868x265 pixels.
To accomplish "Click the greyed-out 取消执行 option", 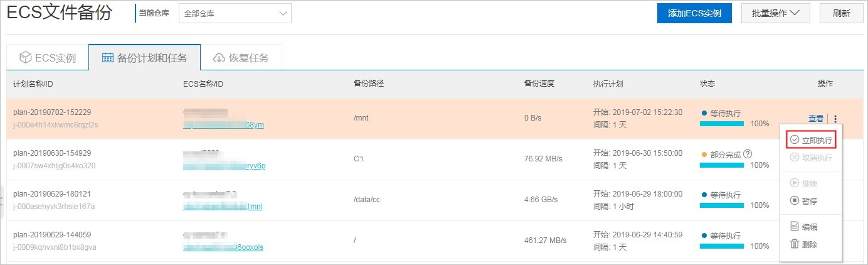I will 811,158.
